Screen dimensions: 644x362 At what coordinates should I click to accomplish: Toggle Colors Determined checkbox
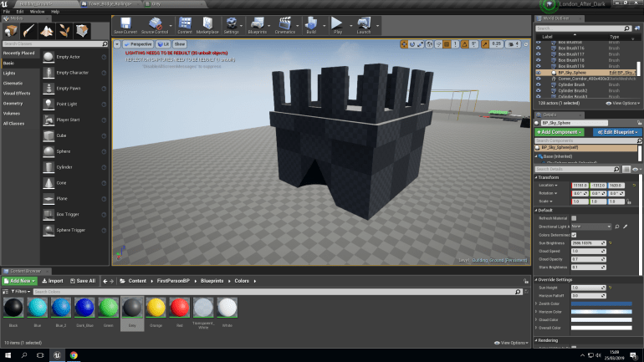pyautogui.click(x=574, y=235)
